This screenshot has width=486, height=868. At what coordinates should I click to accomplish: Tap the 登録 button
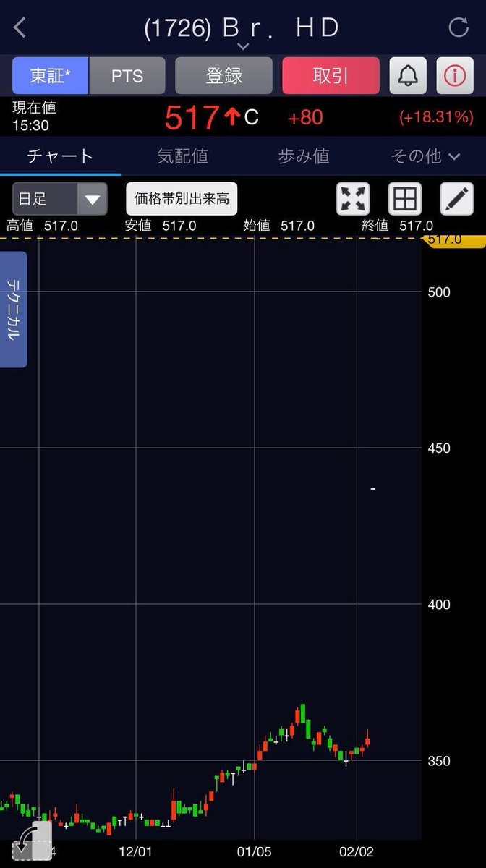coord(223,75)
